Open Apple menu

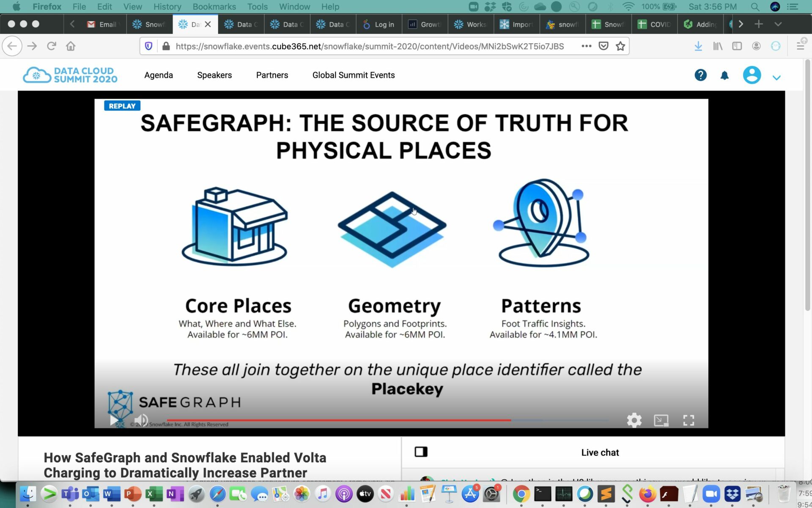tap(16, 6)
